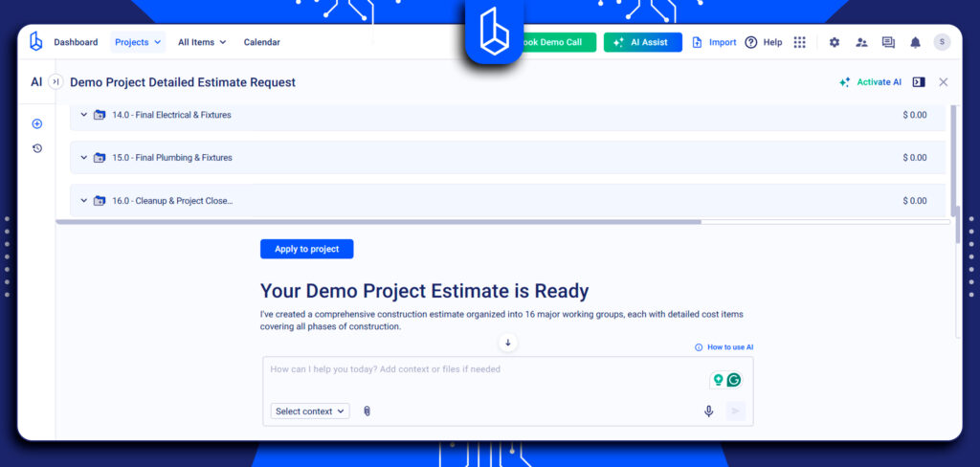Open the notifications bell
The image size is (980, 467).
pyautogui.click(x=915, y=42)
